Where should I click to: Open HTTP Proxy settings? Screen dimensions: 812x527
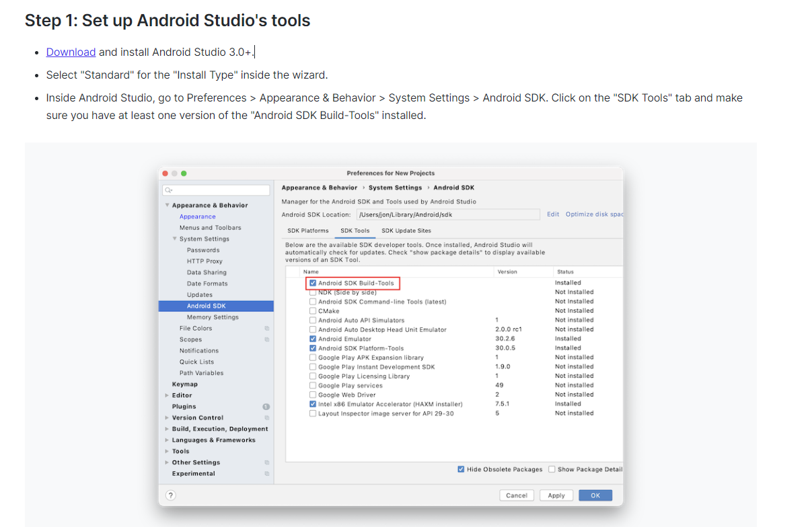[205, 261]
